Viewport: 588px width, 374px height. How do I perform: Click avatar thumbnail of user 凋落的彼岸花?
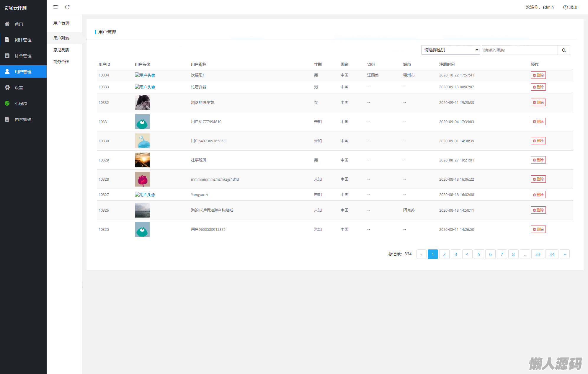142,102
